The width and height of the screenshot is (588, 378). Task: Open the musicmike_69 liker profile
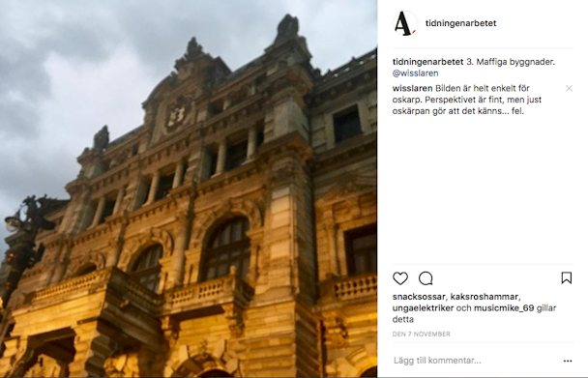(504, 308)
